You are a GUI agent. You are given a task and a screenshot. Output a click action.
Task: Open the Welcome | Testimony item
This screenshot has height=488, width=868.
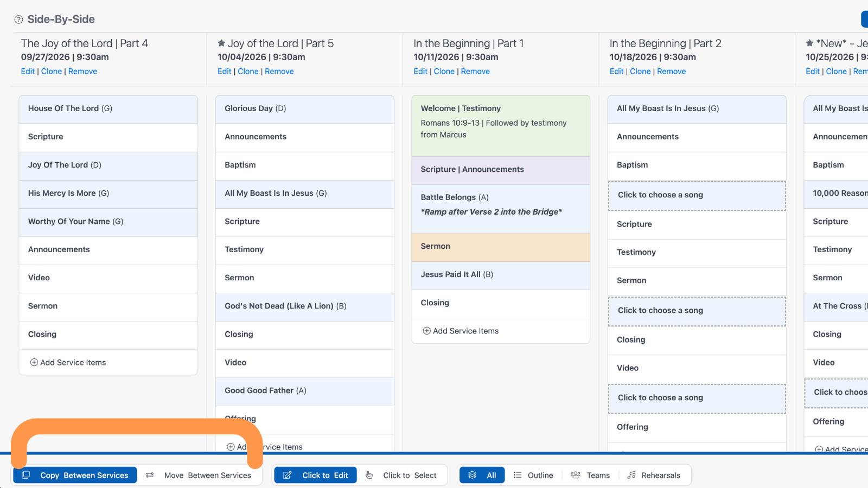[501, 126]
